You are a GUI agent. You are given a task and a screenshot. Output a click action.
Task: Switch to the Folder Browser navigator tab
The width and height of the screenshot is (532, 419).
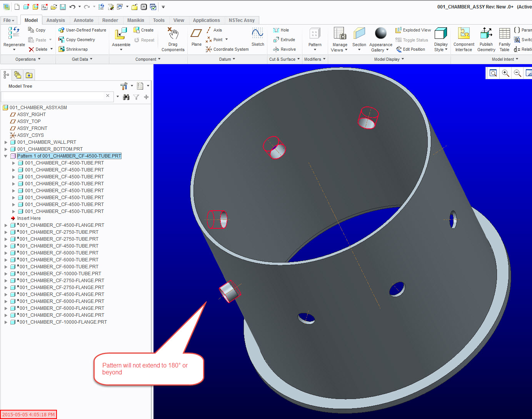pos(18,75)
